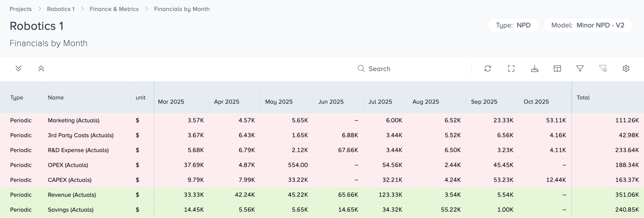Screen dimensions: 644x218
Task: Open fullscreen view of the table
Action: 511,69
